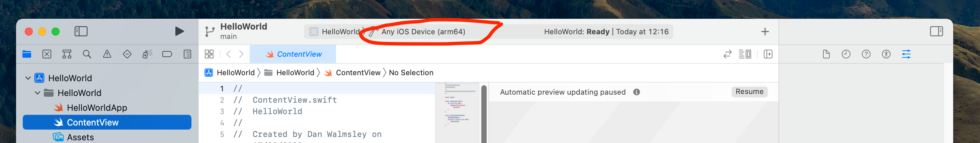
Task: Toggle the inspectors panel on the right
Action: click(936, 31)
